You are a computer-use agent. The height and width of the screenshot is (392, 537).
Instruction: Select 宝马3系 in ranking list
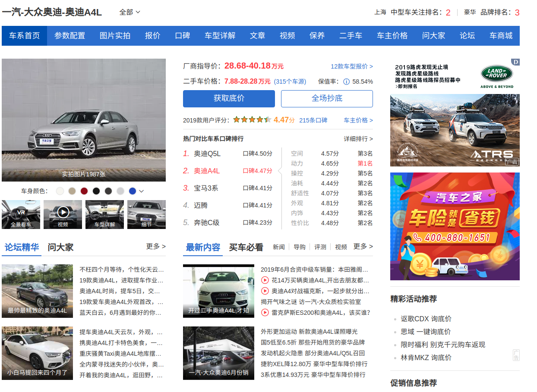[206, 188]
